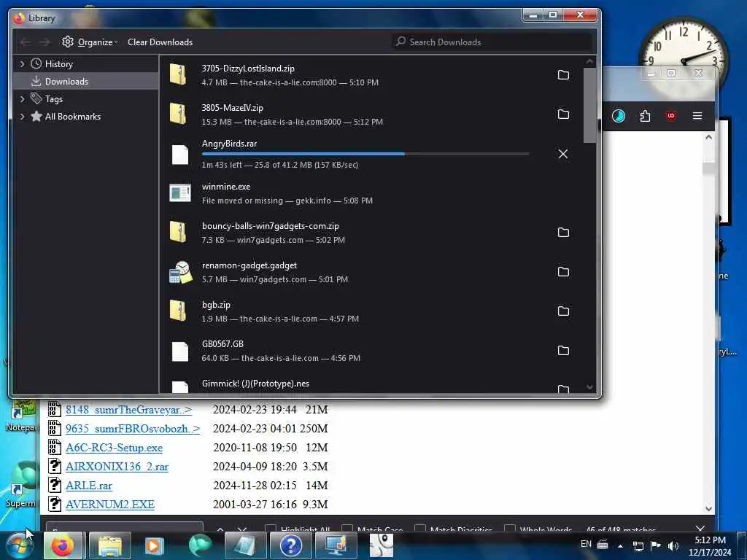Screen dimensions: 747x560
Task: Click the AngryBirds.rar download progress bar
Action: [x=365, y=154]
